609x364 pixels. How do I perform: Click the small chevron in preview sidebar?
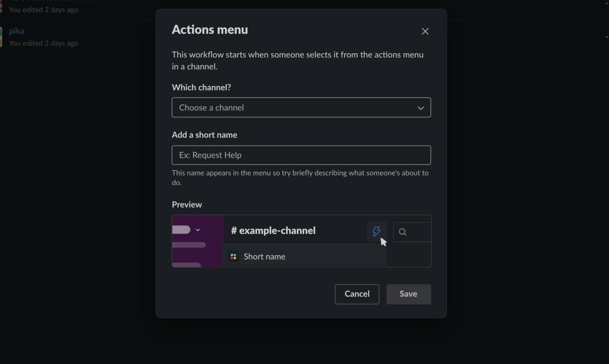click(x=198, y=230)
